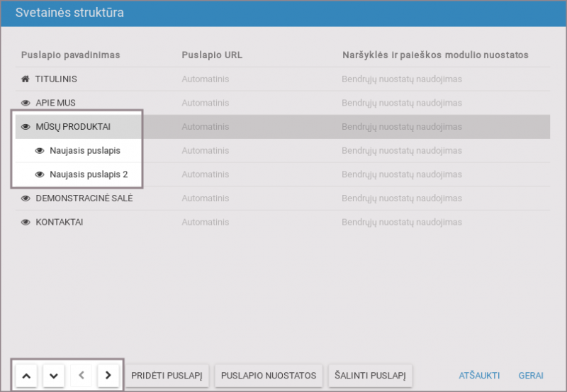Select the KONTAKTAI page name
Image resolution: width=567 pixels, height=392 pixels.
(x=60, y=223)
